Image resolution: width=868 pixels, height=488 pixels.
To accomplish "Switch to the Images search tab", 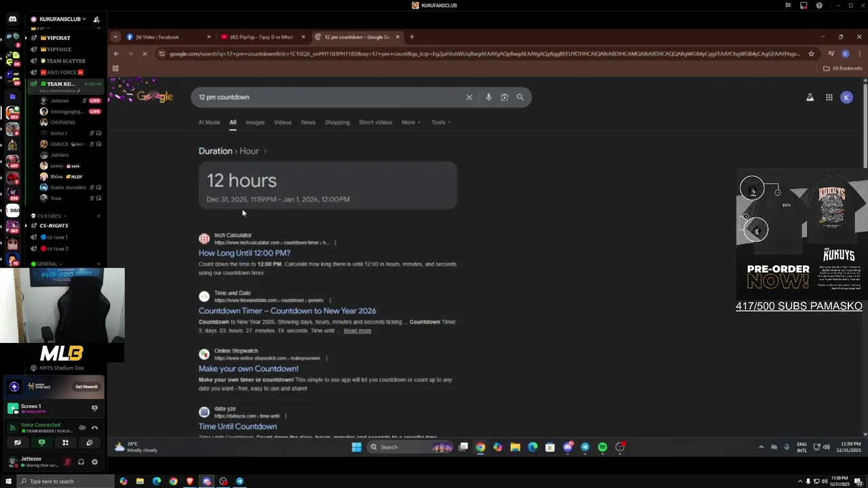I will tap(255, 123).
